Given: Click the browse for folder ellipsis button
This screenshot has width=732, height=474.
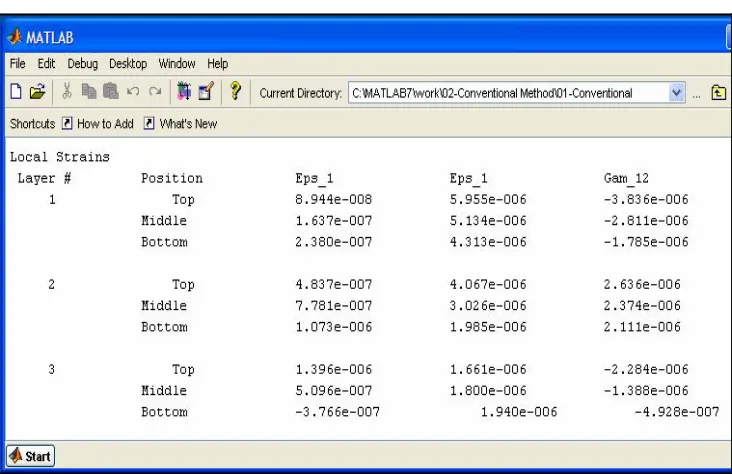Looking at the screenshot, I should pos(697,94).
